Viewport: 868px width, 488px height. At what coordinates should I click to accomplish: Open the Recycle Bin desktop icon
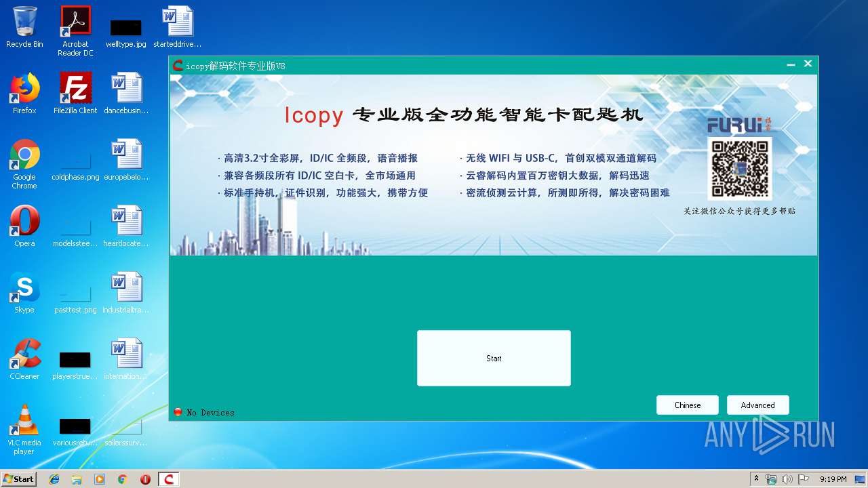(x=24, y=27)
